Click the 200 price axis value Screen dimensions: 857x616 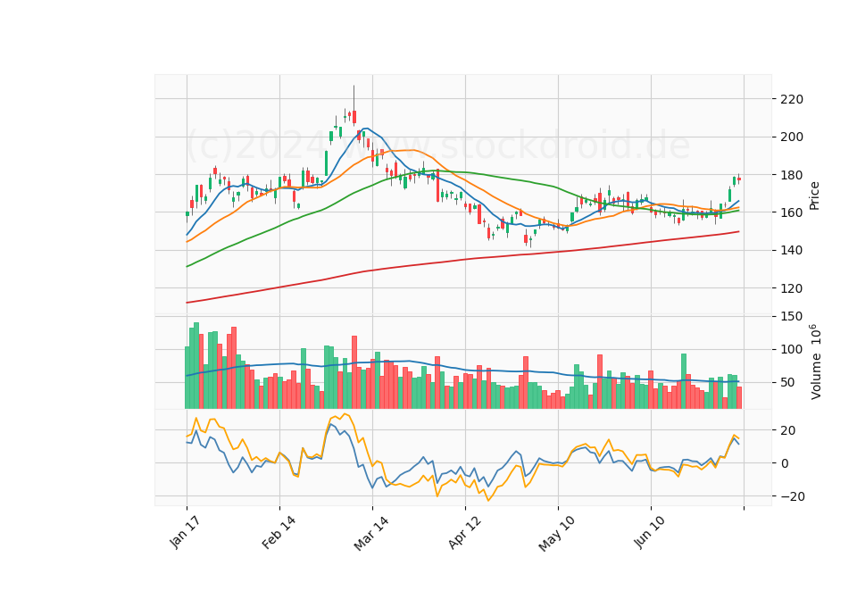click(792, 137)
